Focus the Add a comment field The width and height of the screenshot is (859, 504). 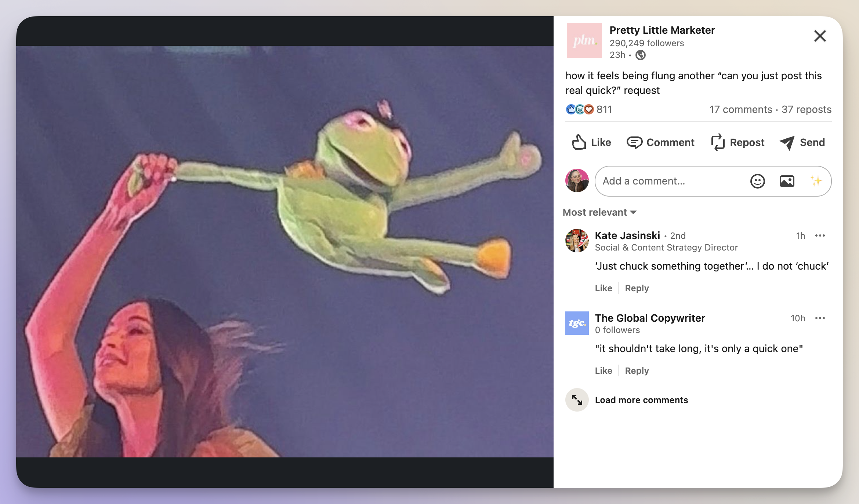713,181
